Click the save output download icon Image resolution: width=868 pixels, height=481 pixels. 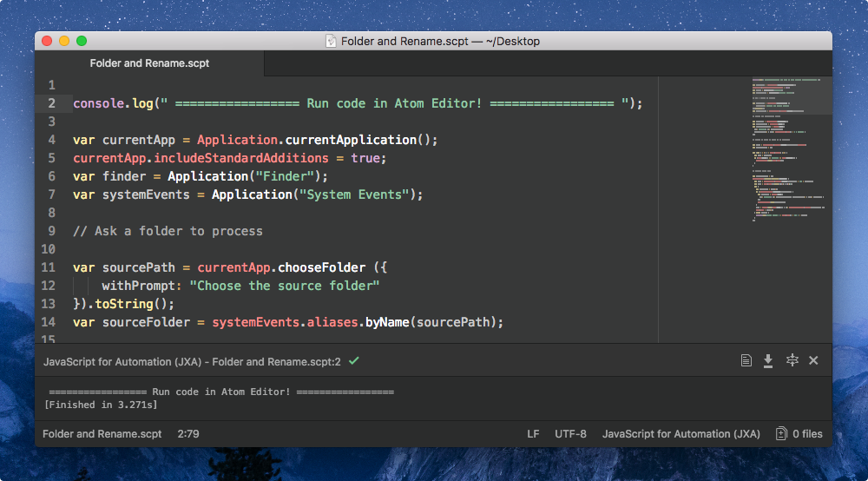[768, 360]
